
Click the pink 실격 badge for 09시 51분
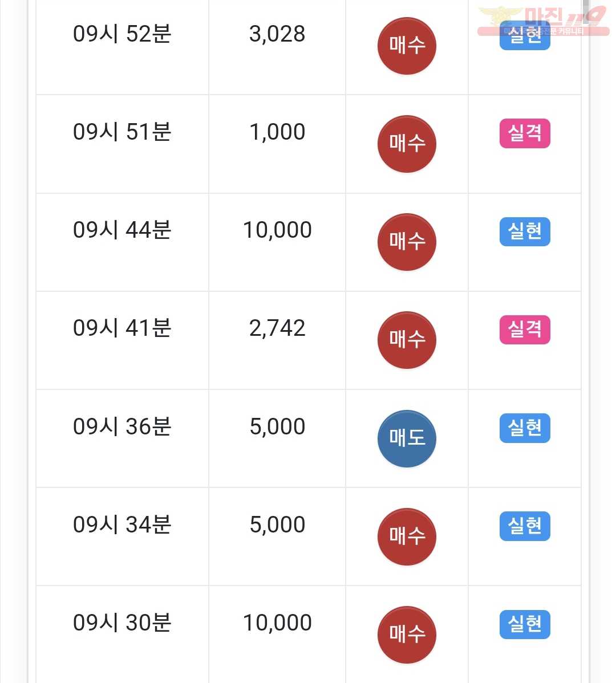pos(525,133)
